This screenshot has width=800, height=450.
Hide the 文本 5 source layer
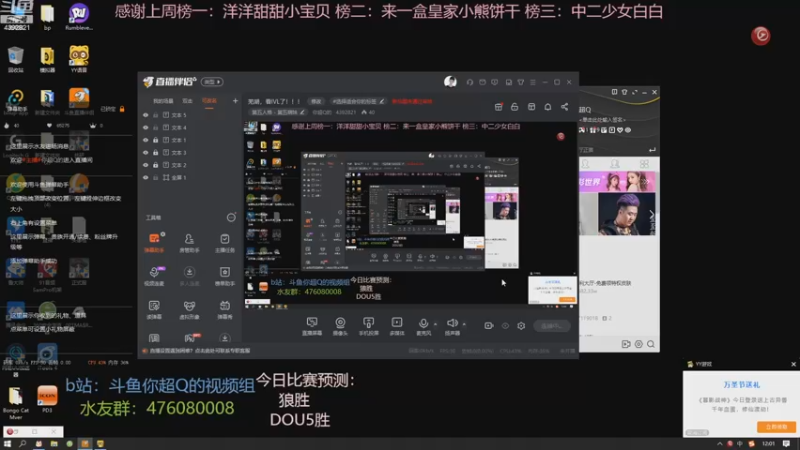146,115
